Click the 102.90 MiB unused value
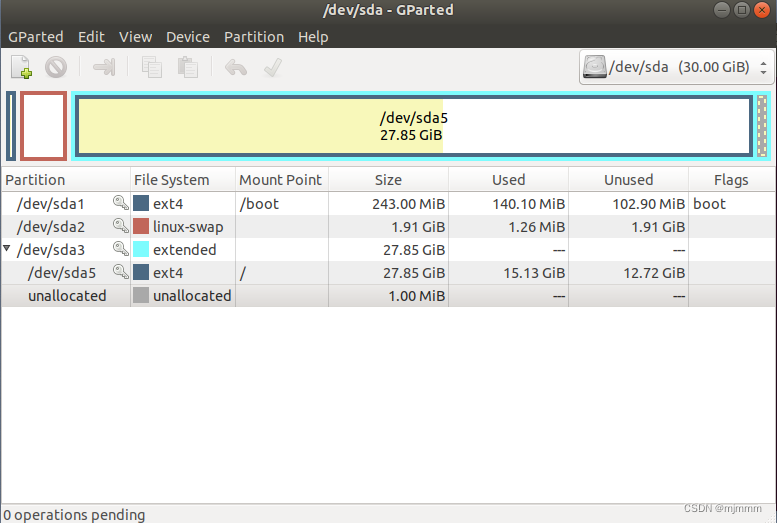 (x=648, y=204)
